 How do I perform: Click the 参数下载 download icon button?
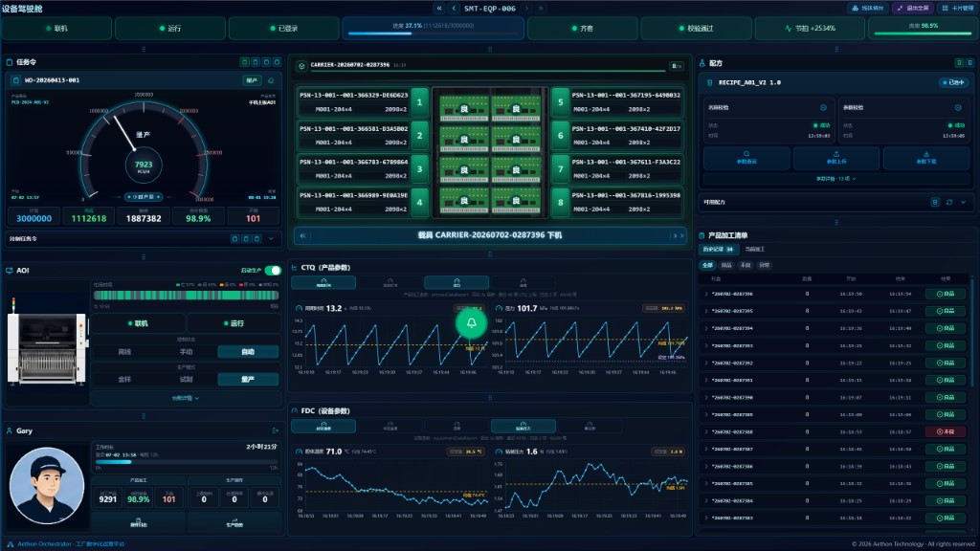click(x=926, y=158)
